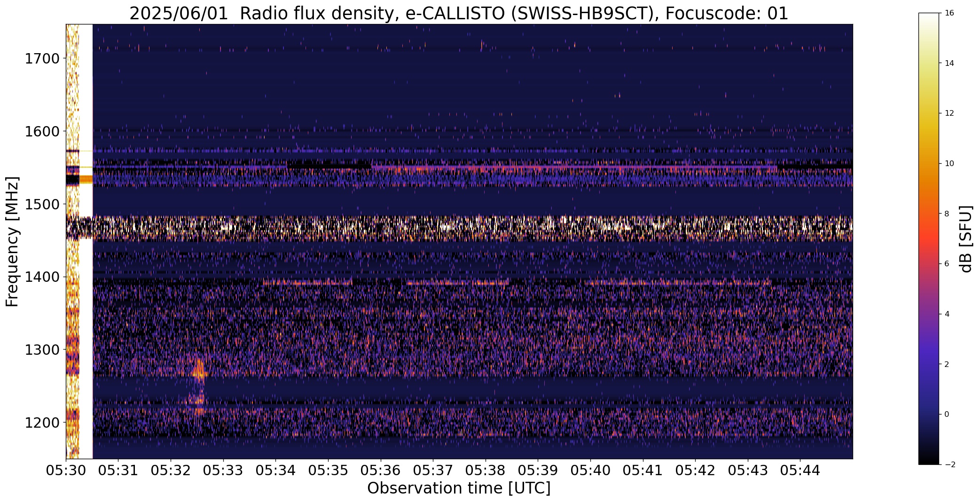Click the colorbar tick label 12
This screenshot has height=502, width=980.
click(x=949, y=113)
